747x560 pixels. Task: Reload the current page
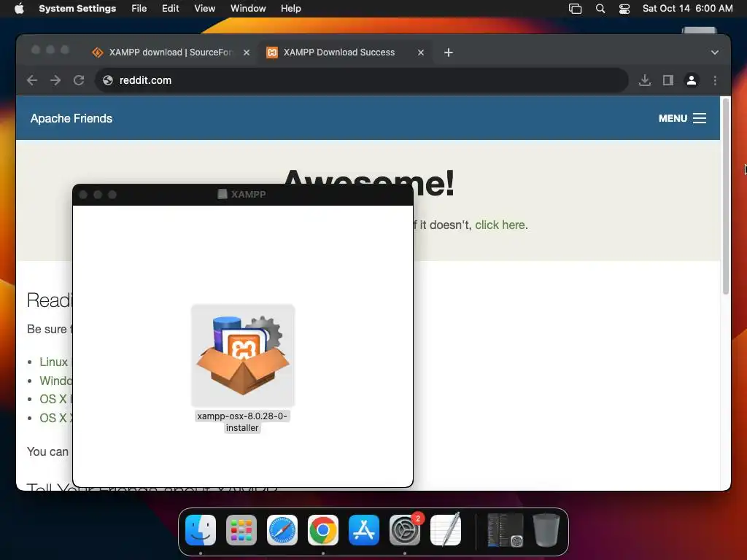pyautogui.click(x=79, y=80)
